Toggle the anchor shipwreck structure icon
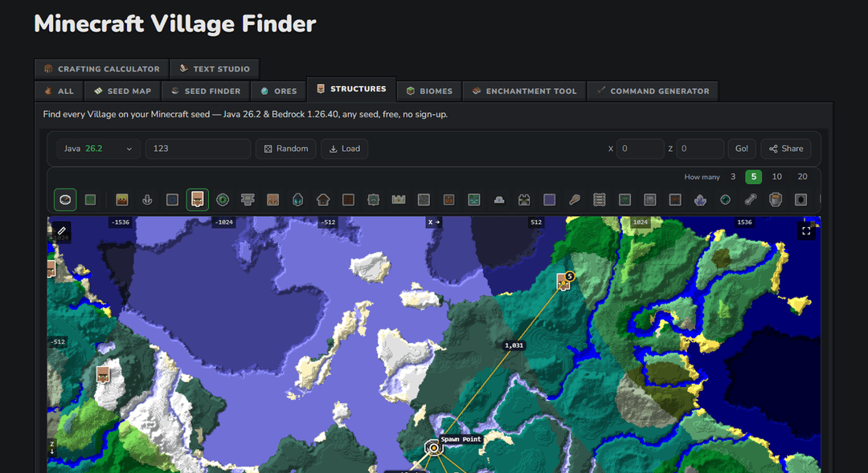Image resolution: width=868 pixels, height=473 pixels. point(147,200)
